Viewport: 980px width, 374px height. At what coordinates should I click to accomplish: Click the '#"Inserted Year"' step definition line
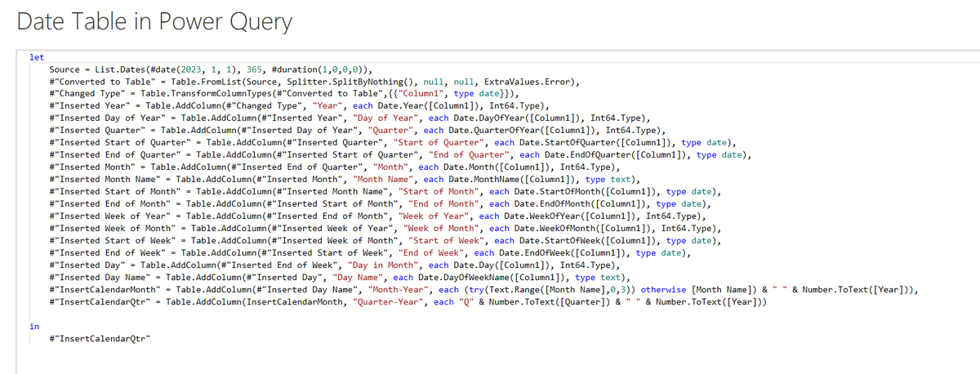click(301, 106)
